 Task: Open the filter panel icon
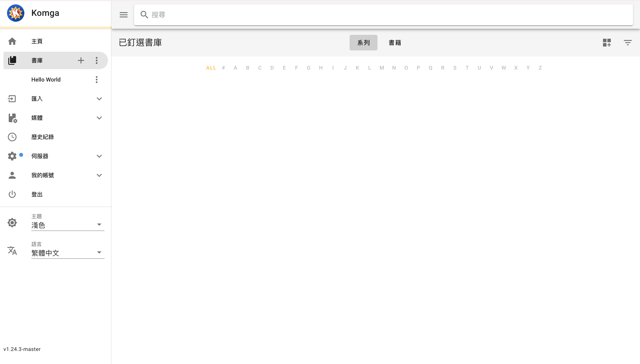click(x=628, y=42)
